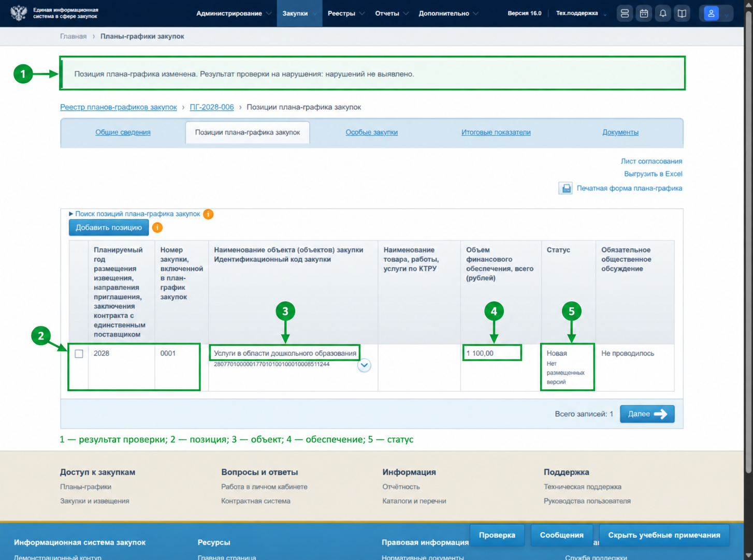Tick the checkbox for position 0001
The width and height of the screenshot is (753, 560).
79,354
